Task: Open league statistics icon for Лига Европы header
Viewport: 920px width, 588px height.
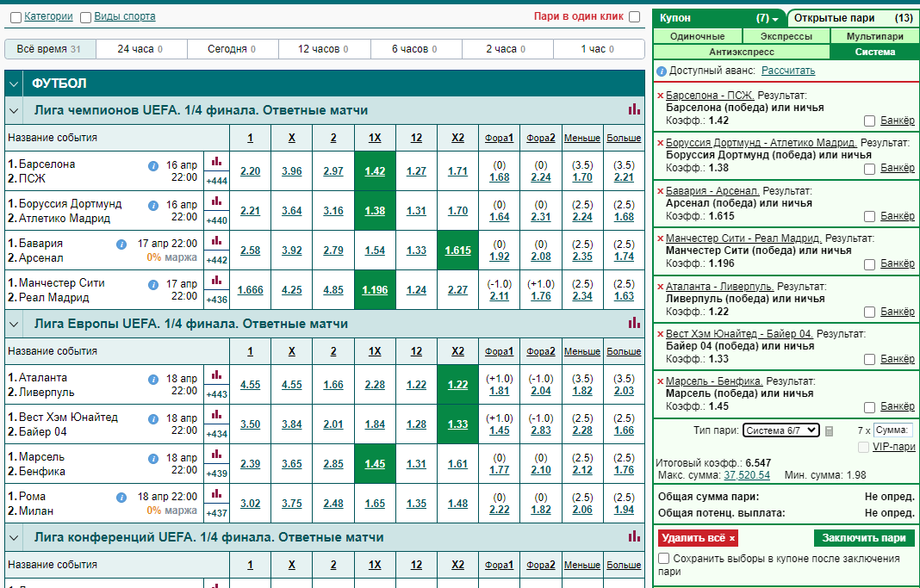Action: pyautogui.click(x=634, y=323)
